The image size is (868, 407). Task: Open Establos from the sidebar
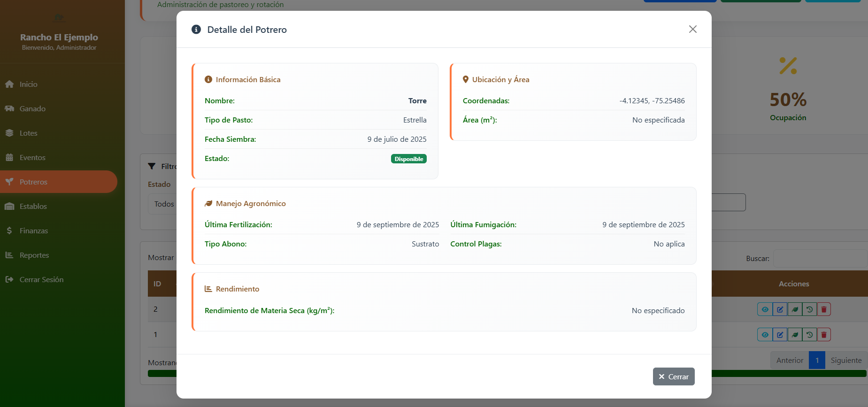point(33,207)
